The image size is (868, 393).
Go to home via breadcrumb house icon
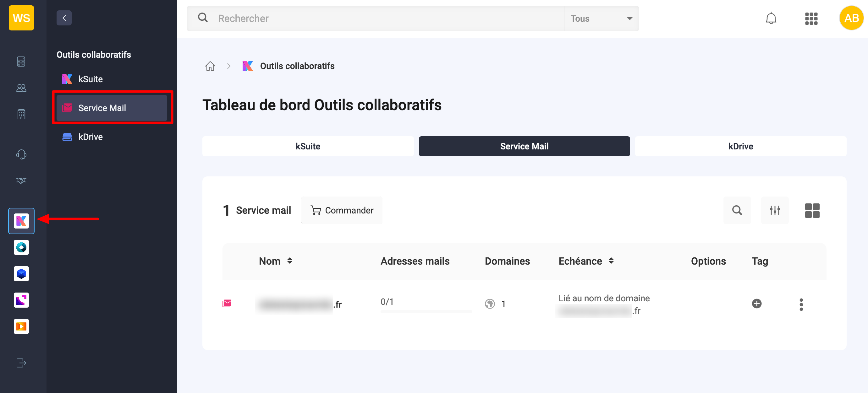coord(210,66)
